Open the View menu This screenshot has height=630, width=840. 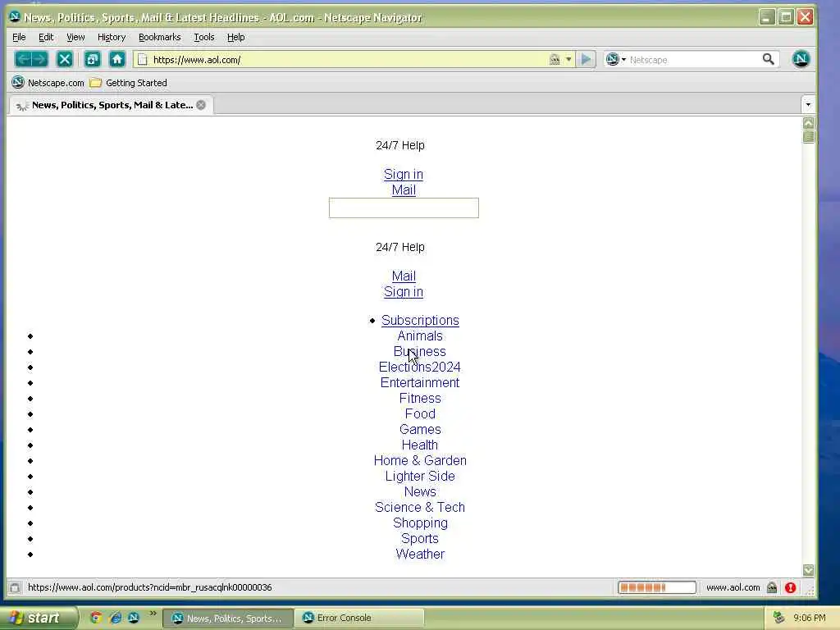(x=75, y=37)
